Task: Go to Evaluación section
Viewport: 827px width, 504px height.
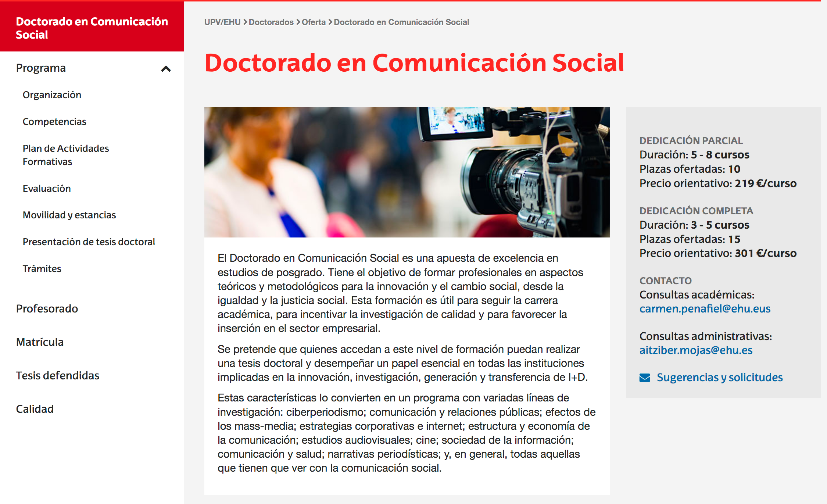Action: coord(47,189)
